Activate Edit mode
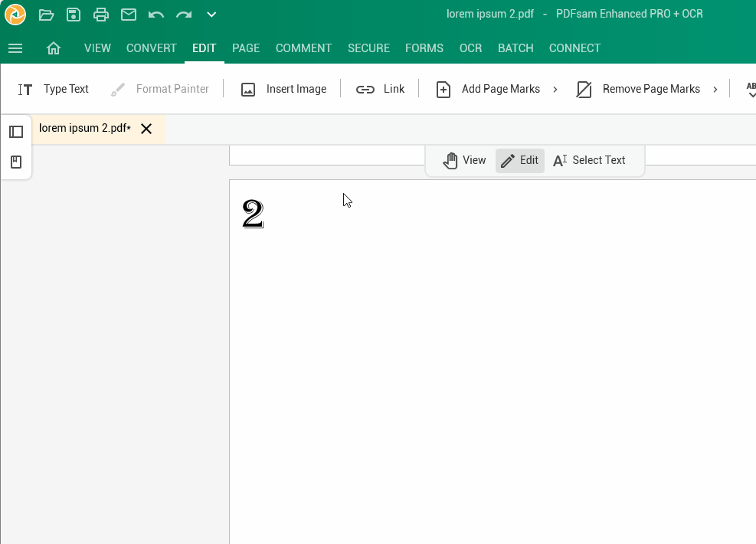The width and height of the screenshot is (756, 544). pyautogui.click(x=519, y=160)
